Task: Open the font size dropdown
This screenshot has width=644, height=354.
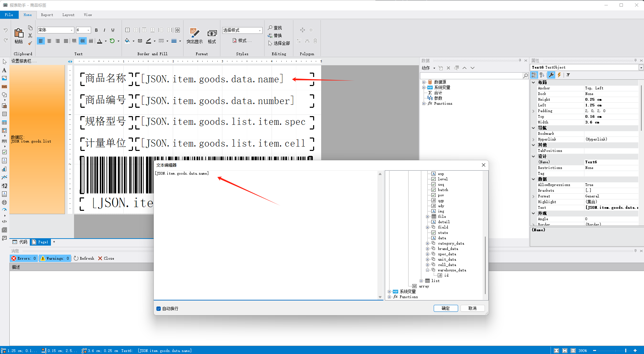Action: tap(88, 30)
